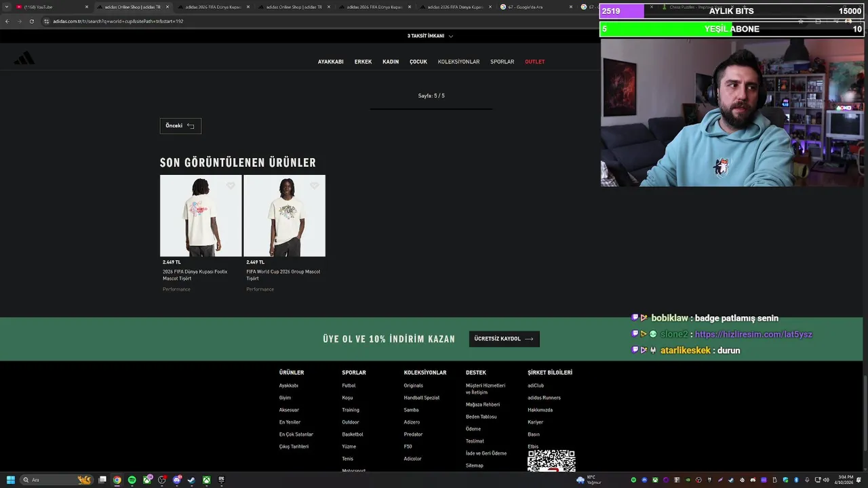Open footer İade ve Geri Ödeme link
The height and width of the screenshot is (488, 868).
click(486, 453)
